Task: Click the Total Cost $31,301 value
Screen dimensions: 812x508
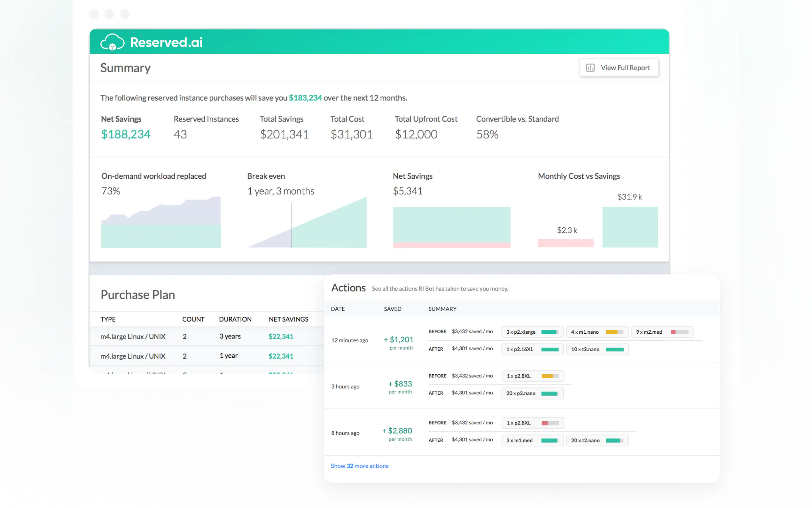Action: (351, 134)
